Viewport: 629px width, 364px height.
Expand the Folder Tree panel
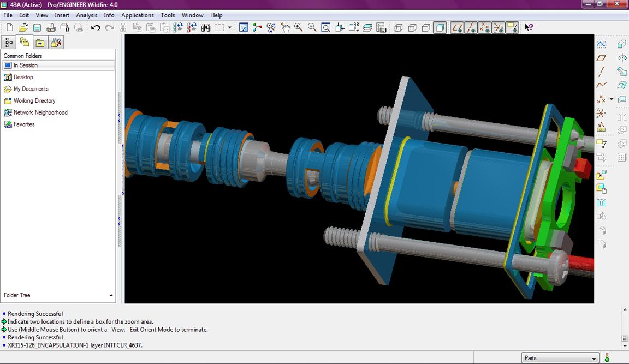111,295
